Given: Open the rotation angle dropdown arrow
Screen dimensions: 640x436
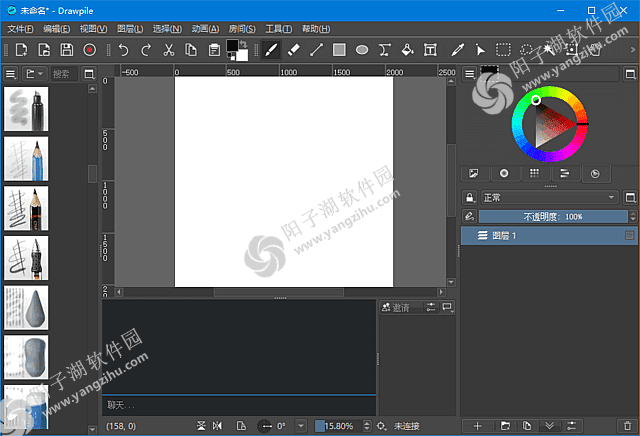Looking at the screenshot, I should 301,426.
